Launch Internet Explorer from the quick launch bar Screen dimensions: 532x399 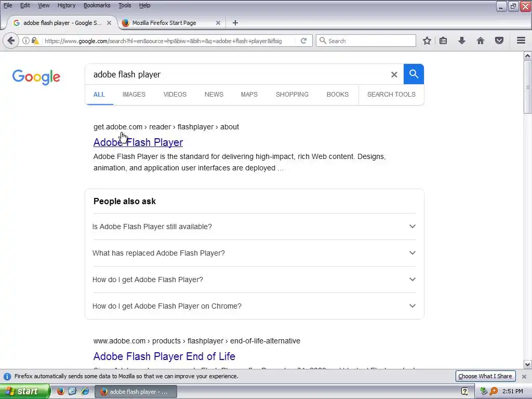tap(85, 391)
